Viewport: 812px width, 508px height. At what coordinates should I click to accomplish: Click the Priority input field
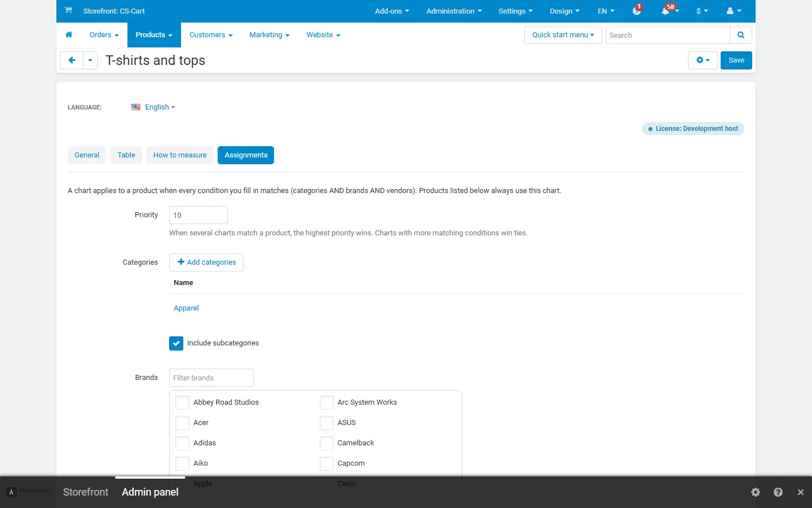point(198,215)
